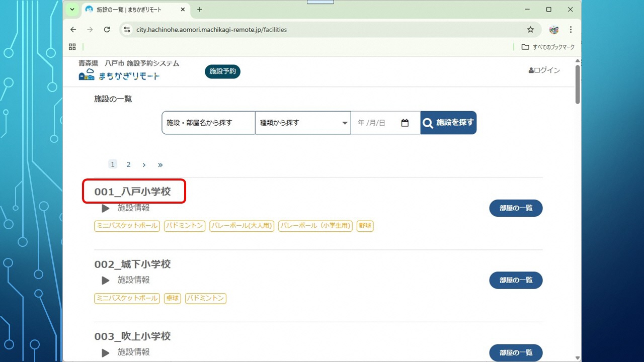Viewport: 644px width, 362px height.
Task: Go to page 2 of facilities
Action: [x=128, y=164]
